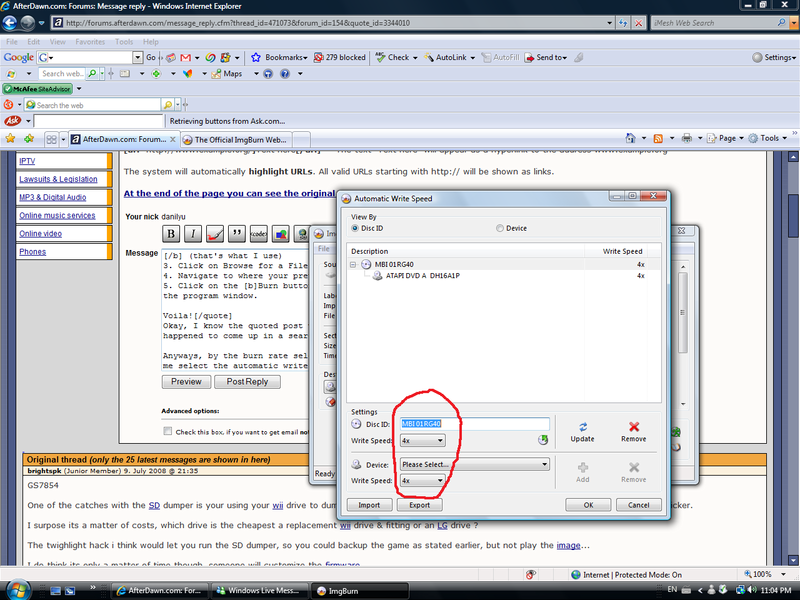Image resolution: width=800 pixels, height=600 pixels.
Task: Insert code tags with the code button
Action: tap(258, 234)
